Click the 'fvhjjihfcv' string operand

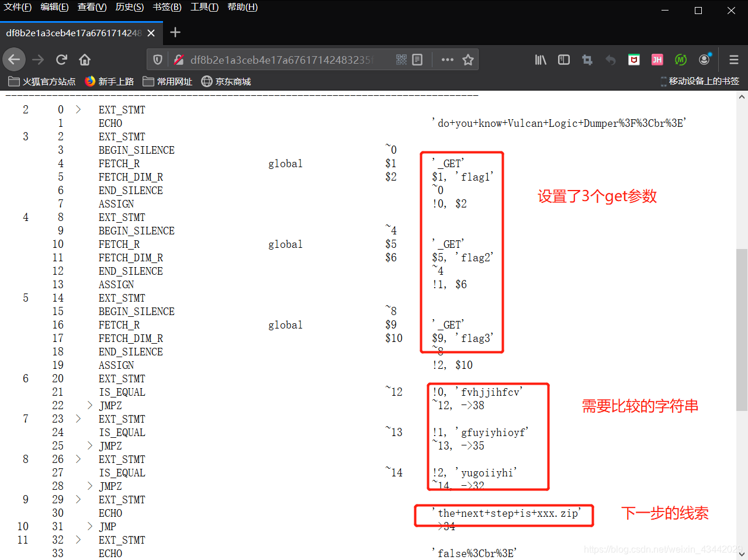(489, 392)
